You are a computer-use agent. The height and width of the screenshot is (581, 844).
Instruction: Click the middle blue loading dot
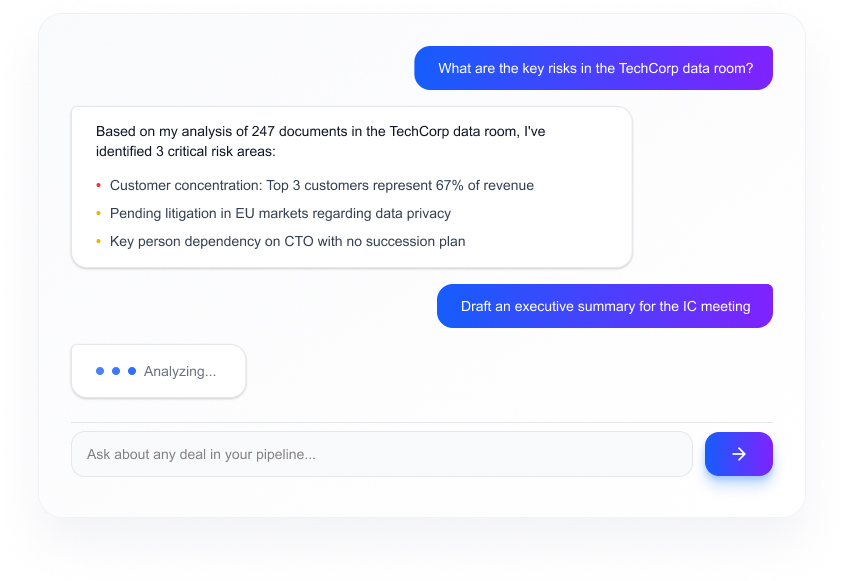click(x=116, y=371)
